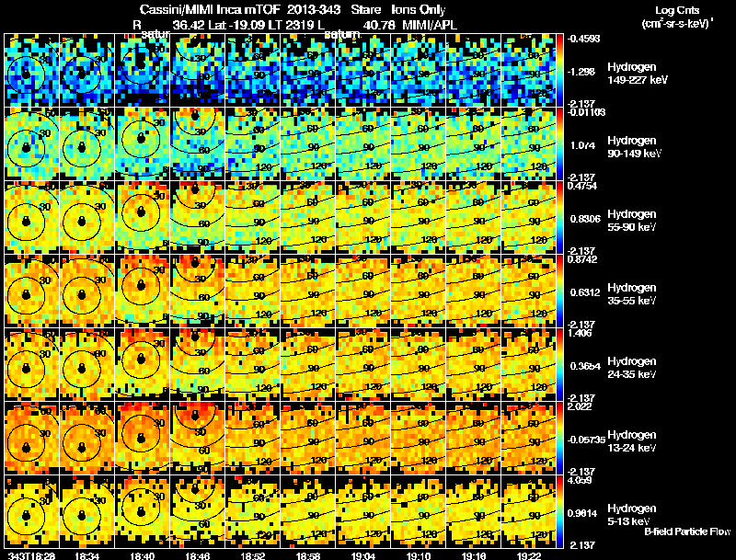Image resolution: width=736 pixels, height=560 pixels.
Task: Click the '1.074' colorbar midpoint value
Action: click(x=582, y=145)
